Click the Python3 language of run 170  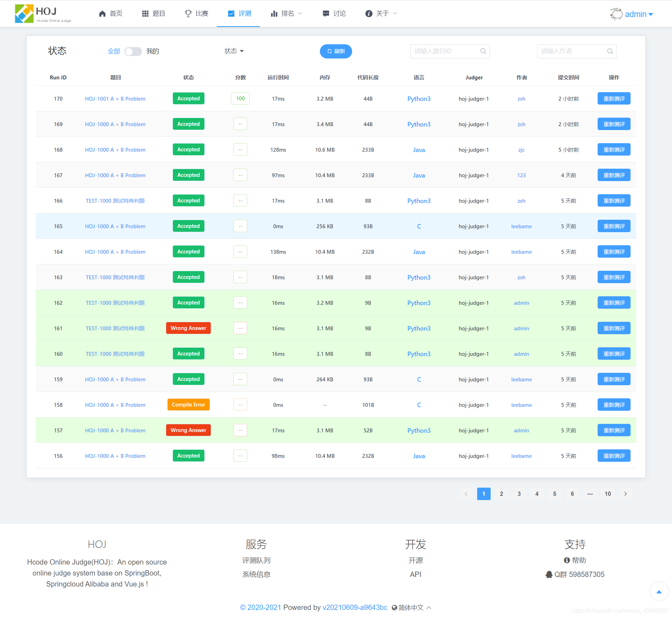[x=419, y=99]
